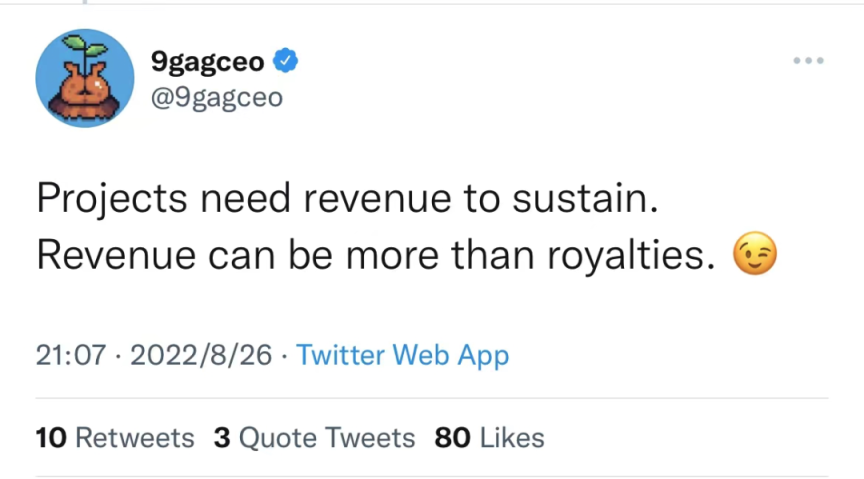
Task: Click the bold number 10 before Retweets
Action: (x=51, y=438)
